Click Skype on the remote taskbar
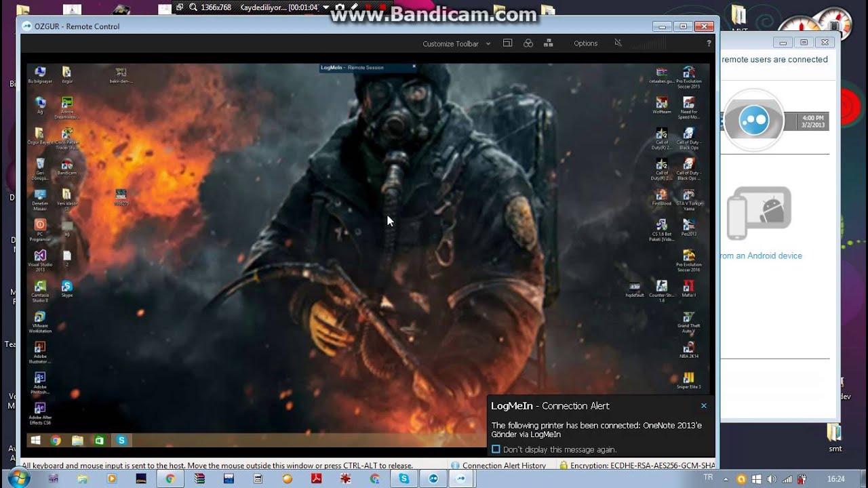The image size is (868, 488). point(121,441)
